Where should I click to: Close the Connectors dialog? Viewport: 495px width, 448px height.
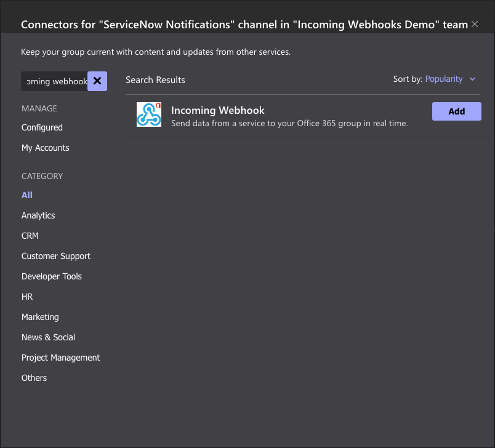click(474, 25)
